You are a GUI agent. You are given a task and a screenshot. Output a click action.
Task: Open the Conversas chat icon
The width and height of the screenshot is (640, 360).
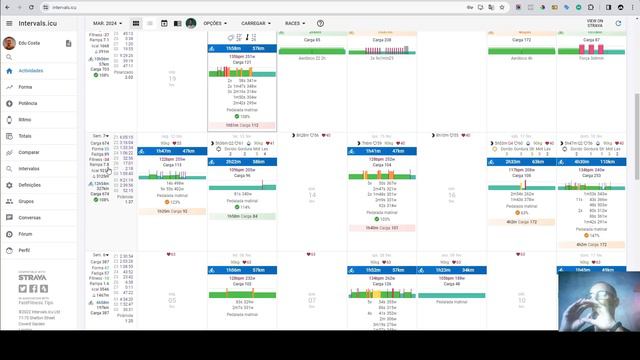[9, 218]
